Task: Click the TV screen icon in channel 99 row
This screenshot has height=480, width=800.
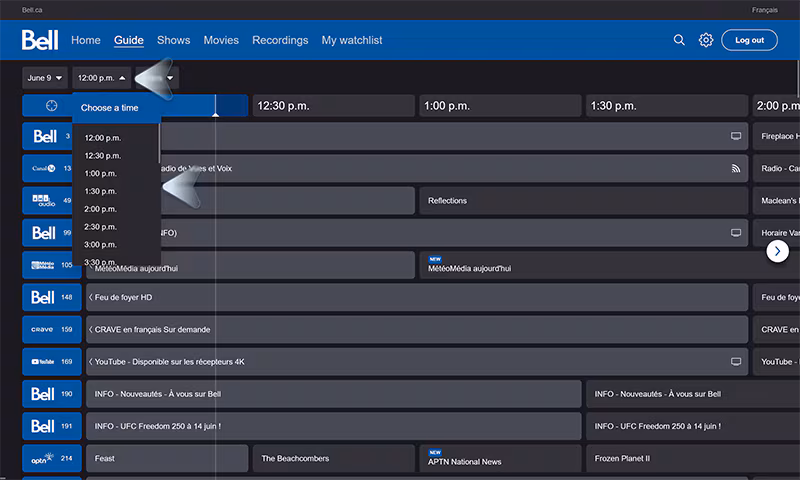Action: (736, 233)
